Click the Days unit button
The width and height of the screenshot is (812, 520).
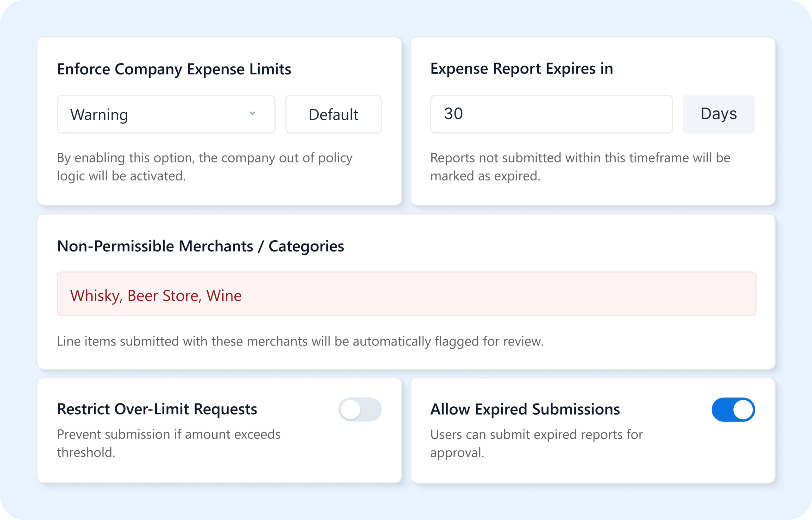(x=718, y=114)
